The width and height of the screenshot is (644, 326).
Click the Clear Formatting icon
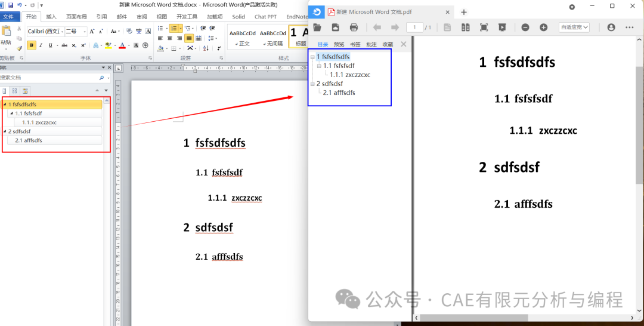[x=129, y=31]
